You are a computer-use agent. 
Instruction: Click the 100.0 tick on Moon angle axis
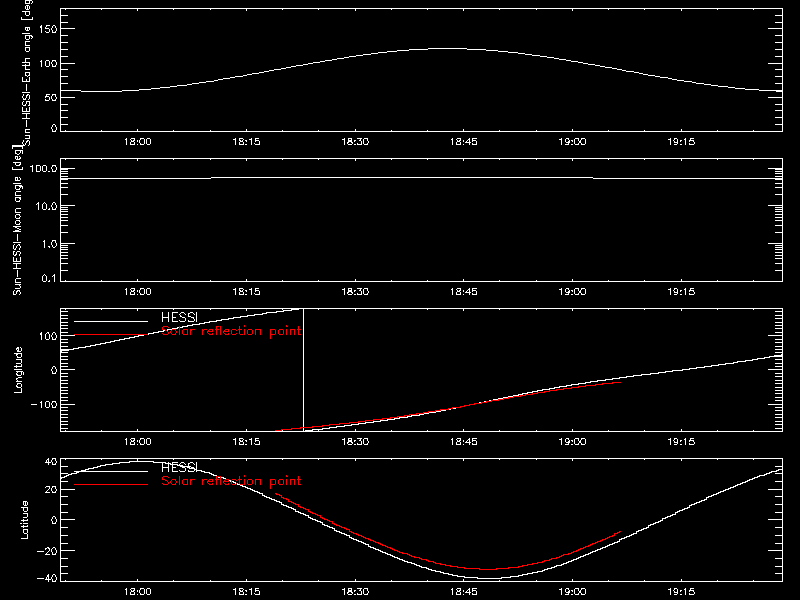(x=43, y=169)
